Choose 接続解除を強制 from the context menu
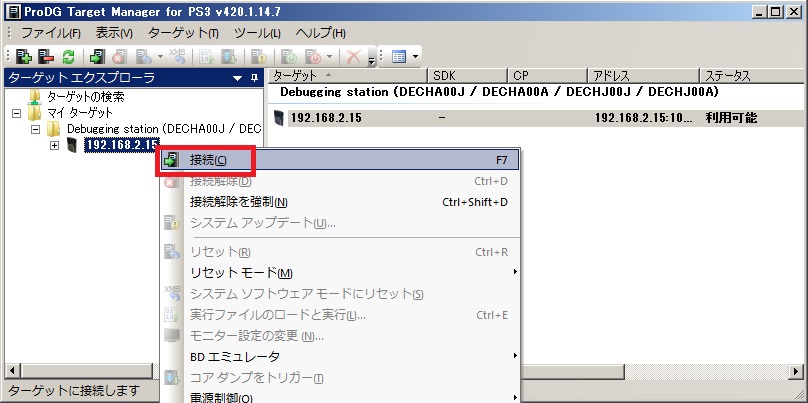Screen dimensions: 808x403 [x=340, y=202]
